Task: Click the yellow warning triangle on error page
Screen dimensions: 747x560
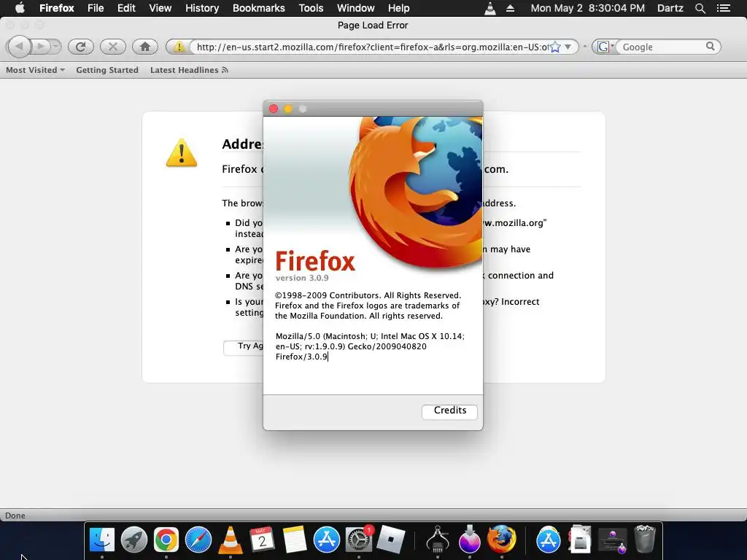Action: click(x=182, y=152)
